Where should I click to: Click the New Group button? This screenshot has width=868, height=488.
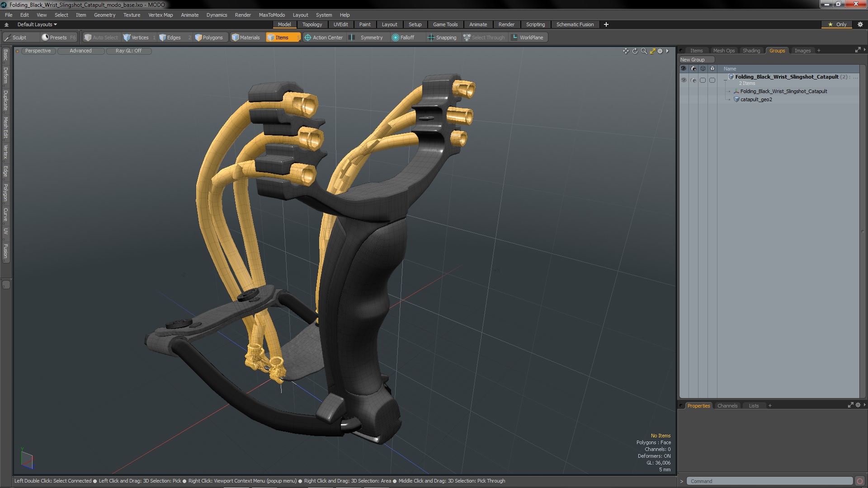pos(696,60)
